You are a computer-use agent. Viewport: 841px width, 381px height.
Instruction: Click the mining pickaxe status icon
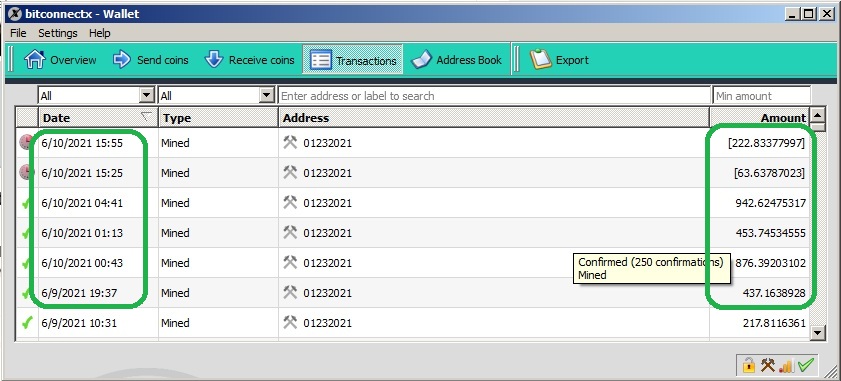pos(768,365)
